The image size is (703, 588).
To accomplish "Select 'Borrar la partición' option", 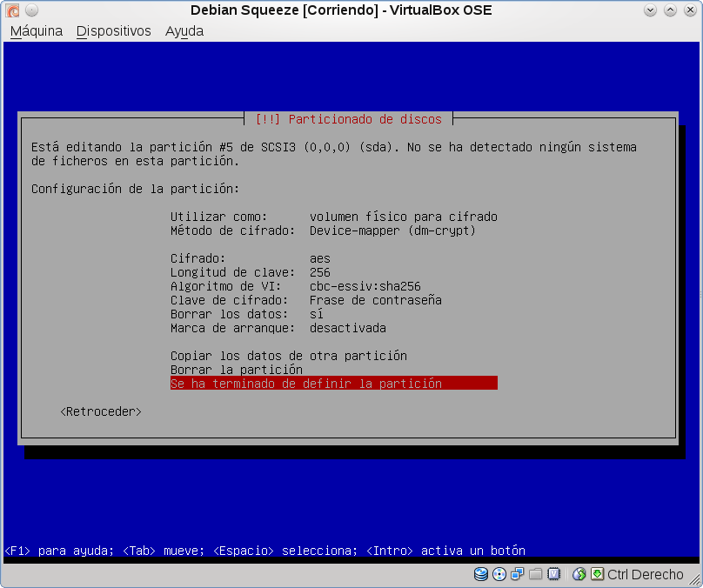I will click(x=237, y=370).
